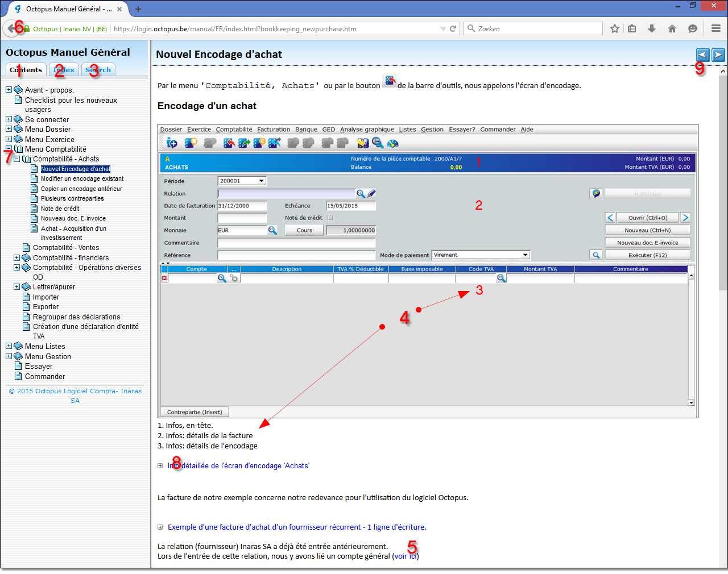Click the red-arrow purchases icon in embedded toolbar
The height and width of the screenshot is (574, 728).
pyautogui.click(x=229, y=143)
